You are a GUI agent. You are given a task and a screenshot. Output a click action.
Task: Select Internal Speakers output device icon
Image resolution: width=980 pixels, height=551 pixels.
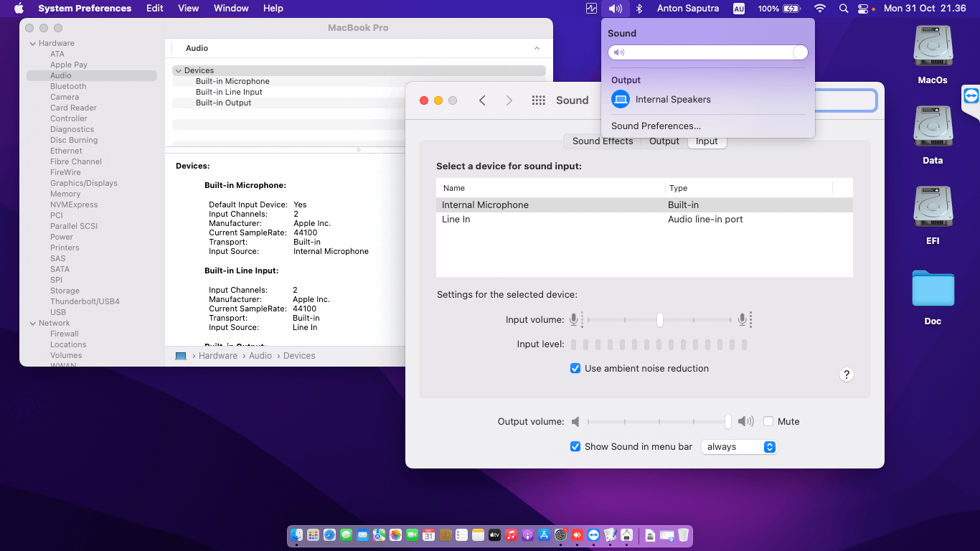pyautogui.click(x=620, y=100)
